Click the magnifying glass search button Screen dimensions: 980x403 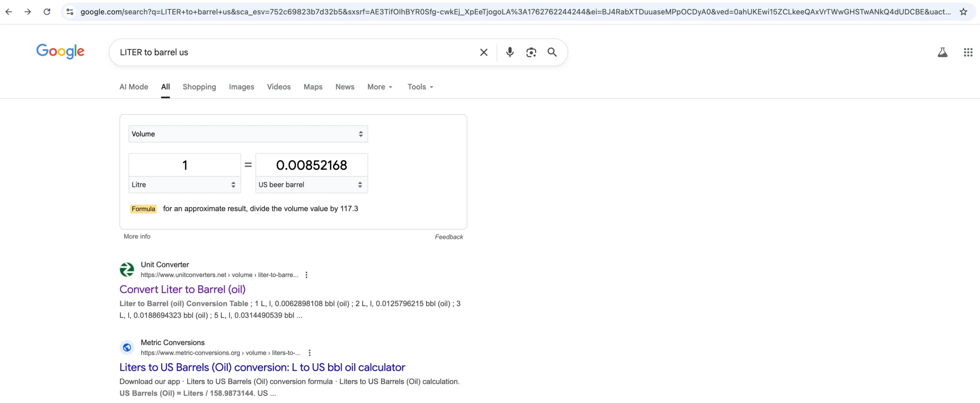552,52
